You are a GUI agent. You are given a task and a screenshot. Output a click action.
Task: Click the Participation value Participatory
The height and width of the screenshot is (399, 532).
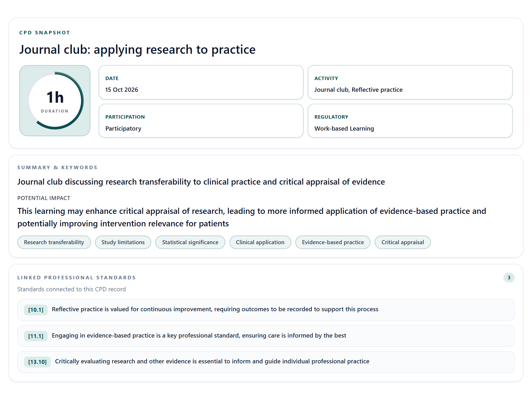(123, 128)
